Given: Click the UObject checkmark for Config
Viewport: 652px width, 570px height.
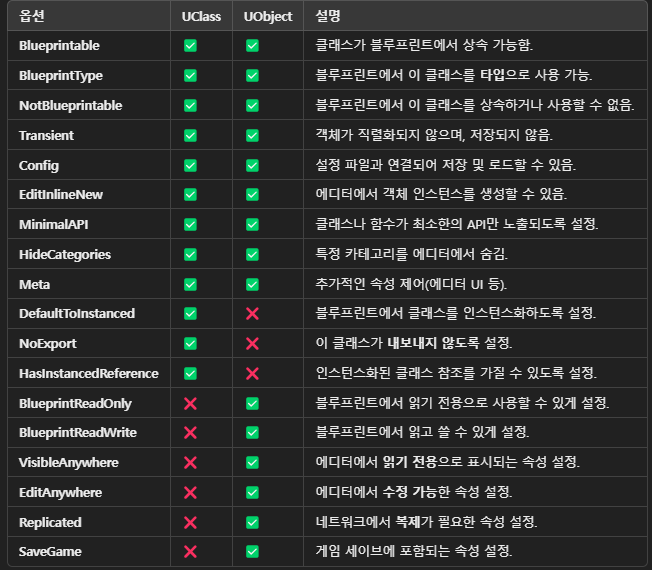Looking at the screenshot, I should (x=252, y=165).
